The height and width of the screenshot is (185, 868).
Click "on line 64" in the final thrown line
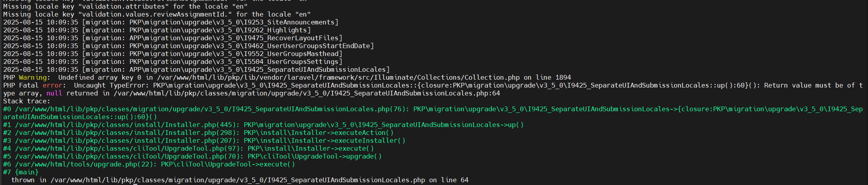click(448, 180)
